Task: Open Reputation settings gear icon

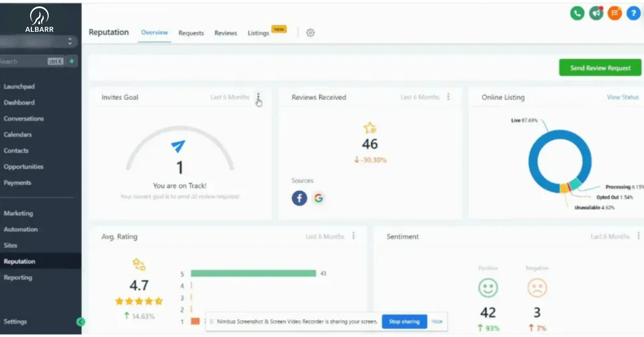Action: pos(310,33)
